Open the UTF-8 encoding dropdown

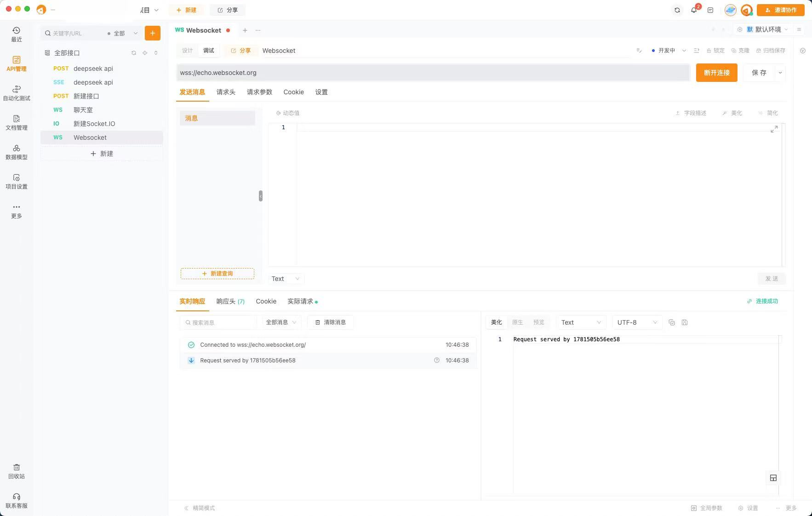click(636, 322)
